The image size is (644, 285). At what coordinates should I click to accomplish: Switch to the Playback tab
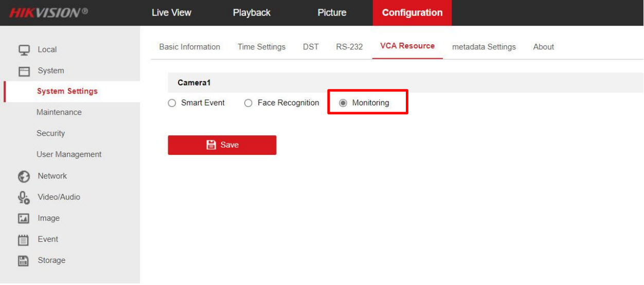(252, 13)
